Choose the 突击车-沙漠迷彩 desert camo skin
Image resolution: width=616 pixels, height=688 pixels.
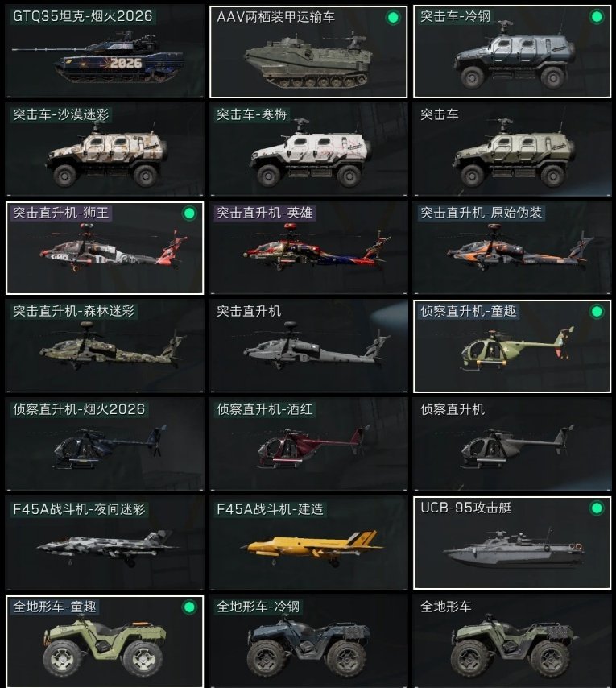click(105, 150)
